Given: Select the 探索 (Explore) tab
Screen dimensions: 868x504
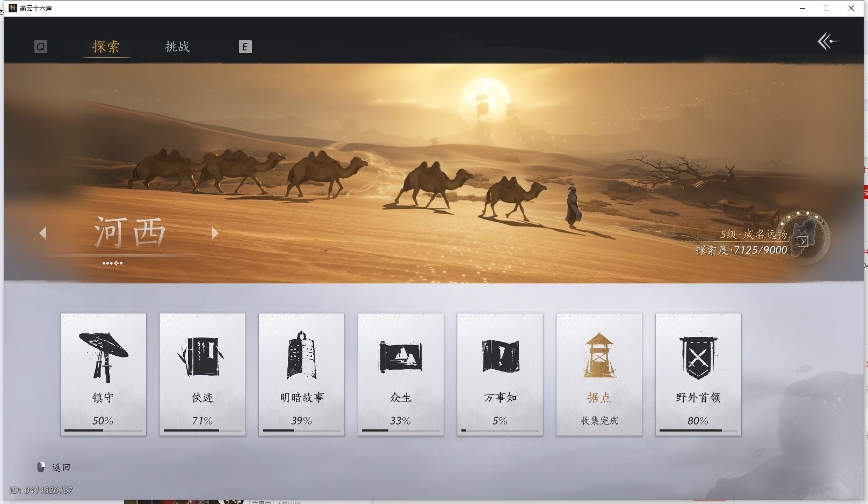Looking at the screenshot, I should coord(106,47).
